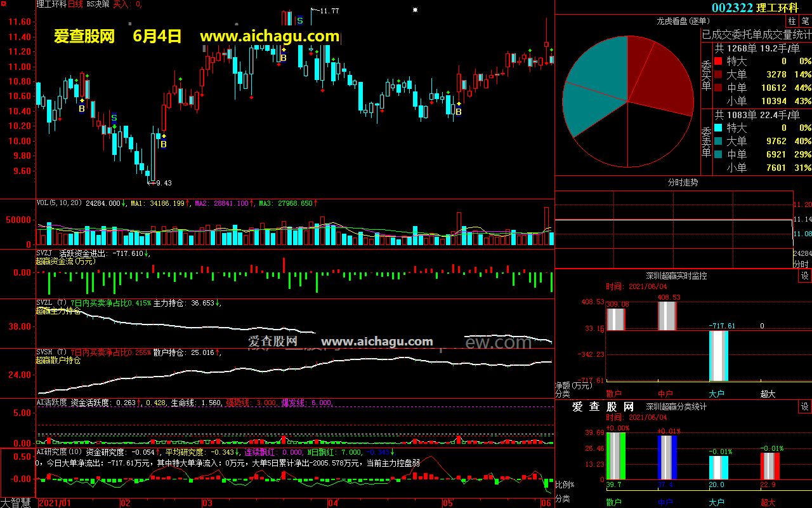
Task: Click the cyan 大户 20.0 bar in 分类统计
Action: click(x=719, y=467)
